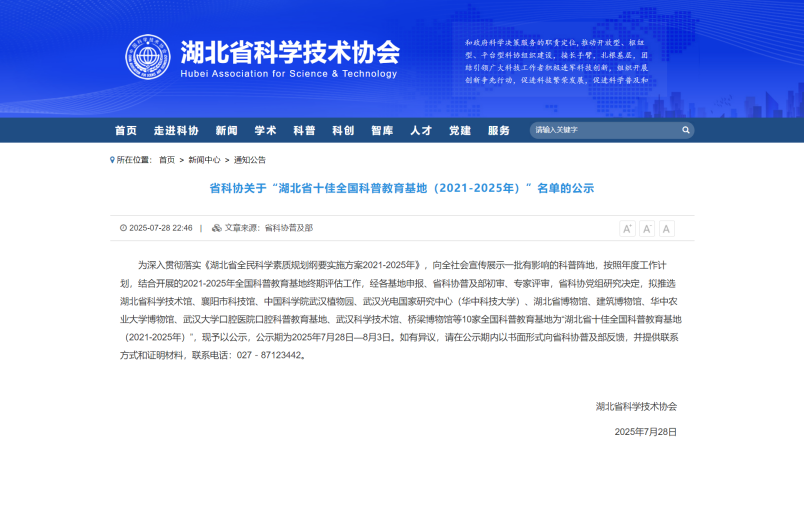The height and width of the screenshot is (528, 804).
Task: Select the 服务 navigation item
Action: pyautogui.click(x=499, y=131)
